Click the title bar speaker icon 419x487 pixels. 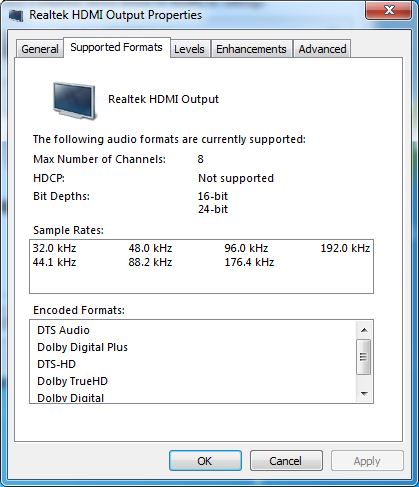(x=16, y=16)
